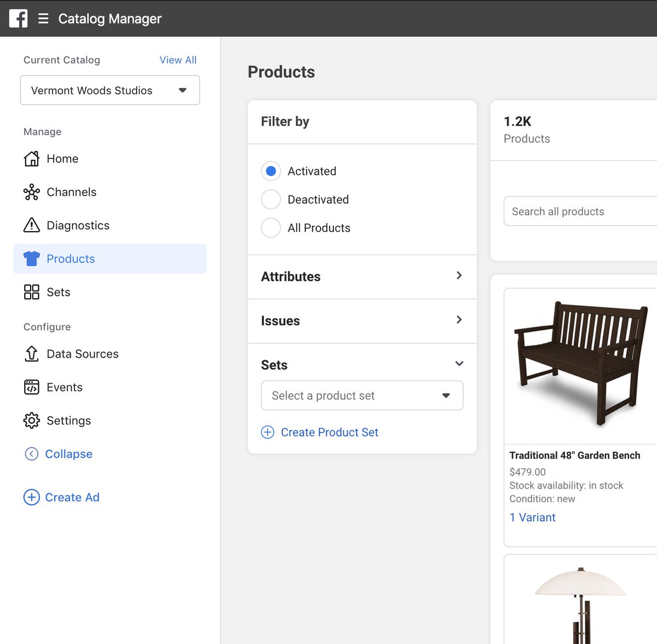Go to Home in sidebar
Screen dimensions: 657x644
110,159
